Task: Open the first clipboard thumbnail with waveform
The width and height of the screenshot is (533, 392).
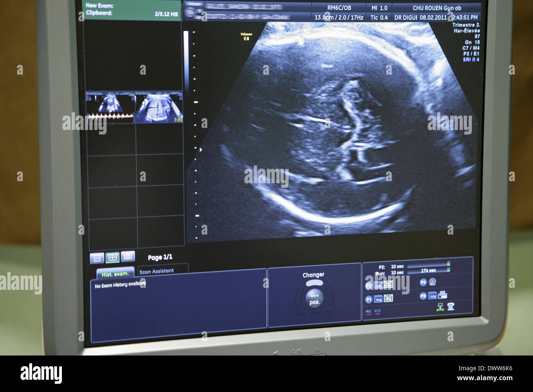Action: (x=110, y=107)
